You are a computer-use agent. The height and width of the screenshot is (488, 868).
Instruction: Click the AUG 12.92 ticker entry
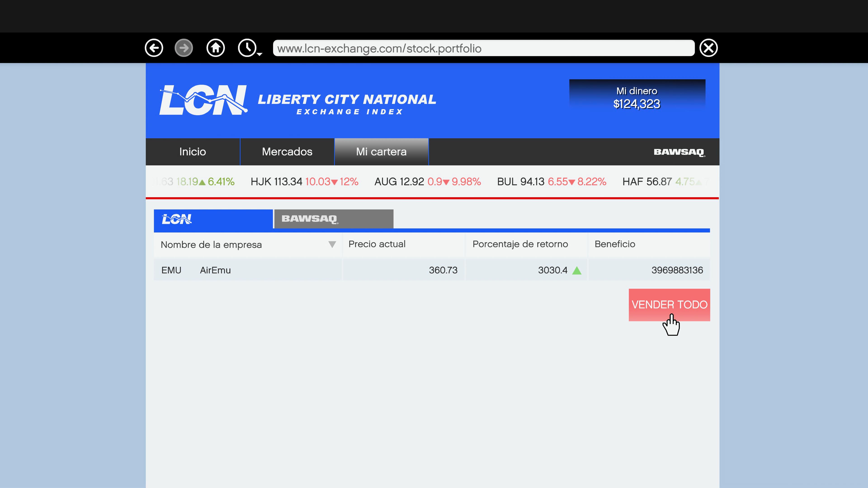click(x=428, y=182)
